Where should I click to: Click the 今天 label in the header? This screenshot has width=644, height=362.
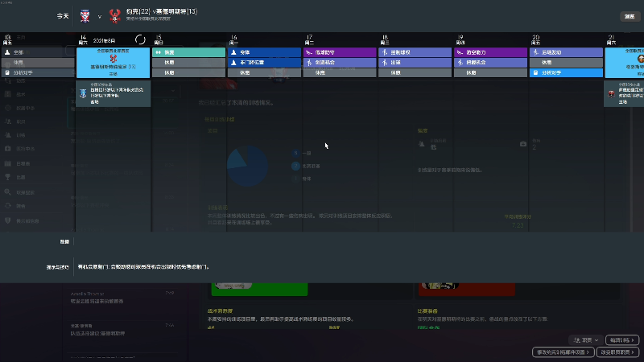[63, 16]
